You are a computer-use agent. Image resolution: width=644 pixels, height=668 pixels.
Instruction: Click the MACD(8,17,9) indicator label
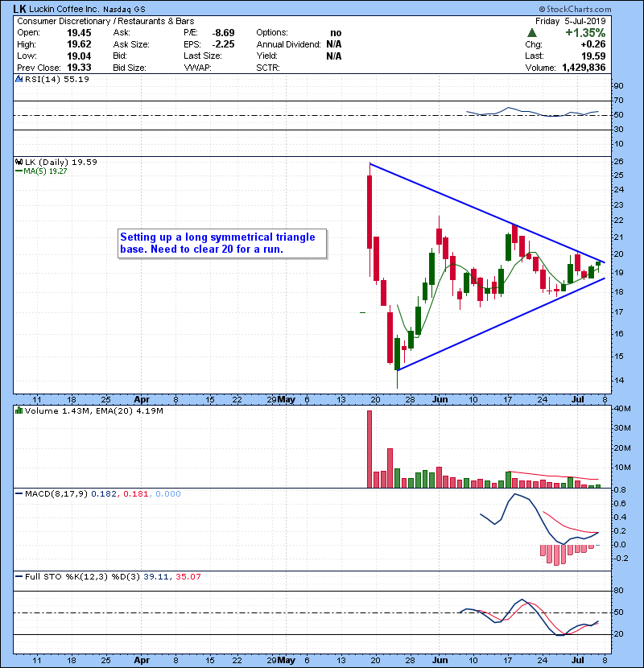[x=56, y=494]
